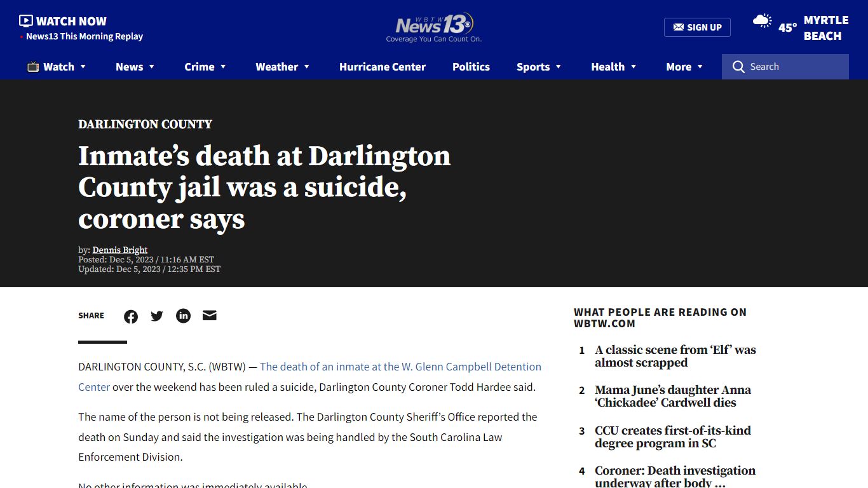Share article via email icon

(210, 315)
